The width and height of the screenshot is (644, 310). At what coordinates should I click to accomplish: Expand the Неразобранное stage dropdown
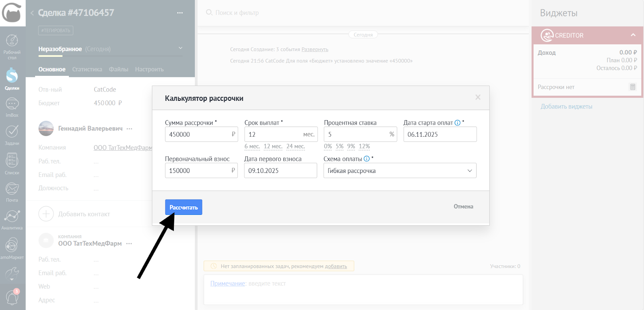(180, 48)
